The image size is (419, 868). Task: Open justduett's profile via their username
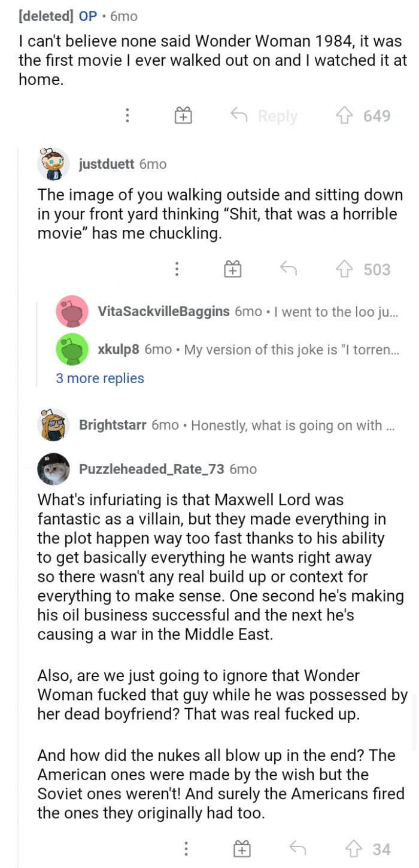coord(107,163)
